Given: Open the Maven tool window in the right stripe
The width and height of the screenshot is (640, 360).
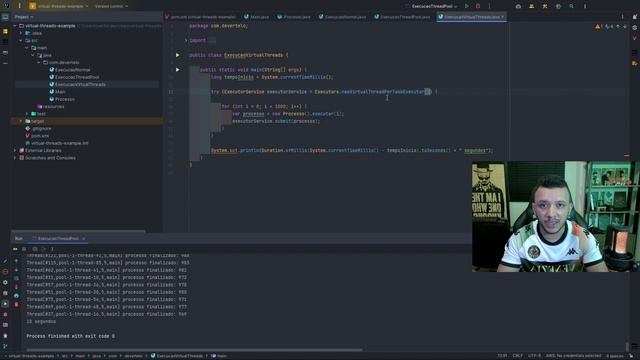Looking at the screenshot, I should (635, 38).
